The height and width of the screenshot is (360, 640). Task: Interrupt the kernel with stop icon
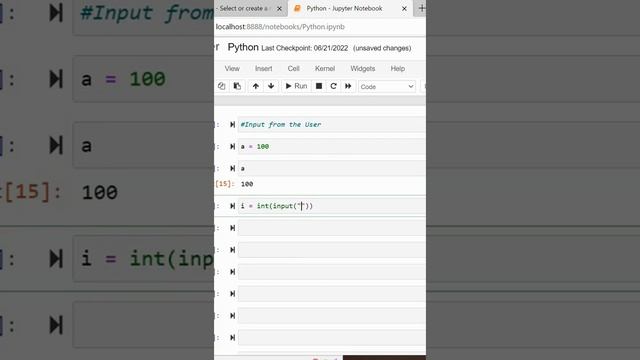[319, 86]
